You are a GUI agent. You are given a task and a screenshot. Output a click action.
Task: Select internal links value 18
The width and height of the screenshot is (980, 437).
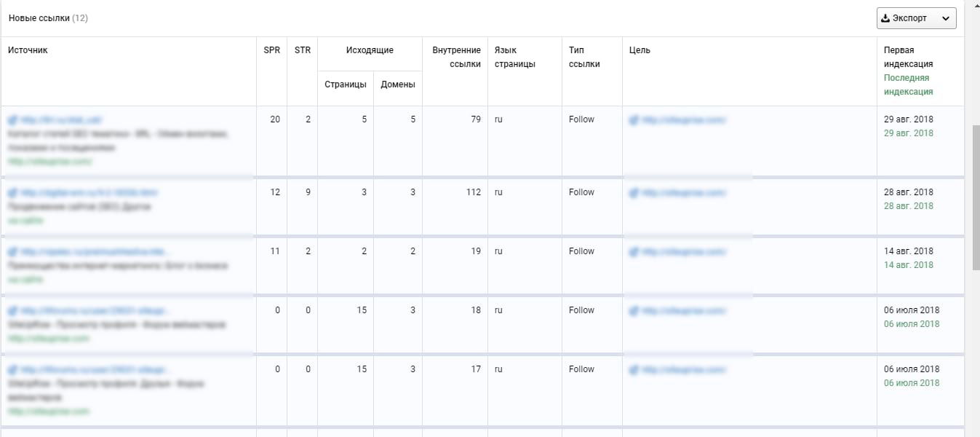point(476,310)
